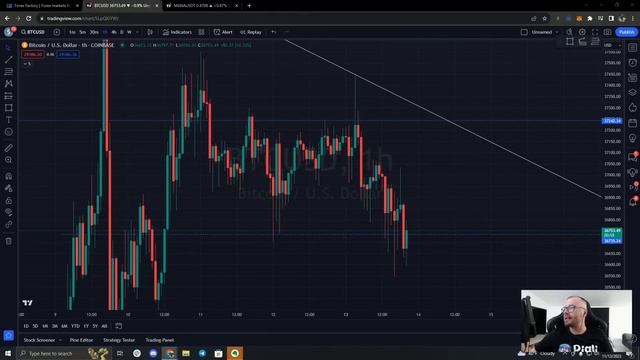Screen dimensions: 640x360
Task: Select the 1D date range
Action: click(x=26, y=326)
